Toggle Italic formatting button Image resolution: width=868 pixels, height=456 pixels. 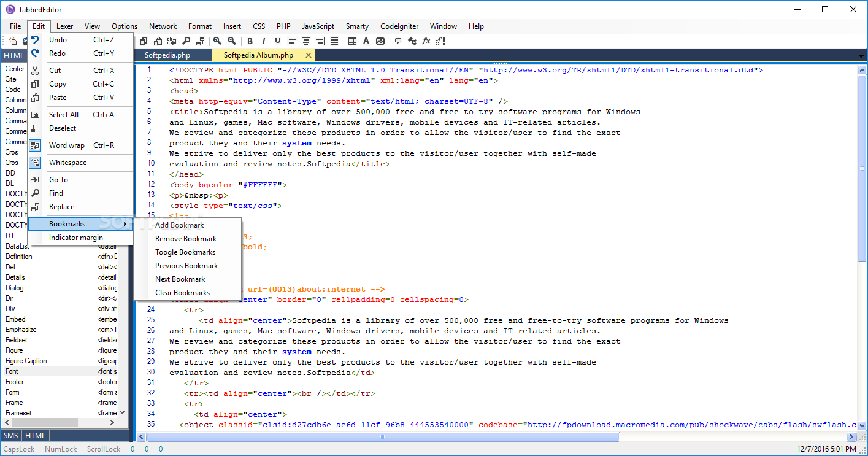click(x=264, y=41)
